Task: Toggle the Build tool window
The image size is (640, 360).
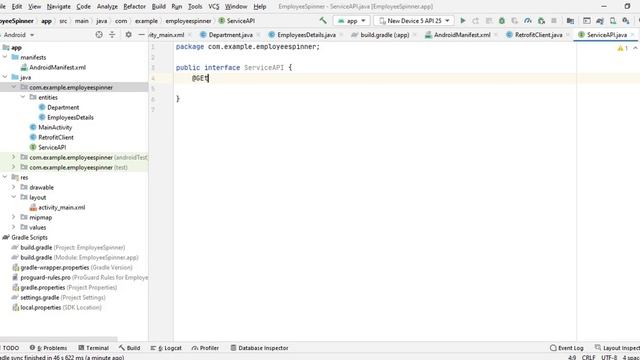Action: point(129,348)
